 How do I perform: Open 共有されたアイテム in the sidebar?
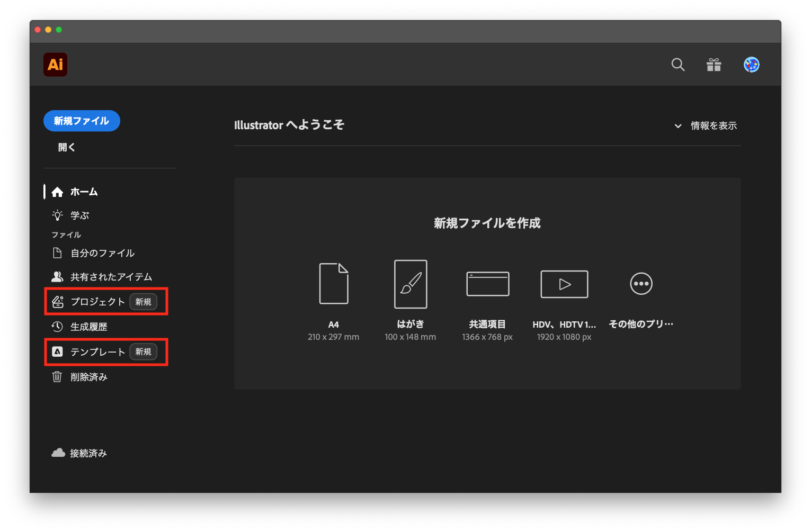coord(111,277)
